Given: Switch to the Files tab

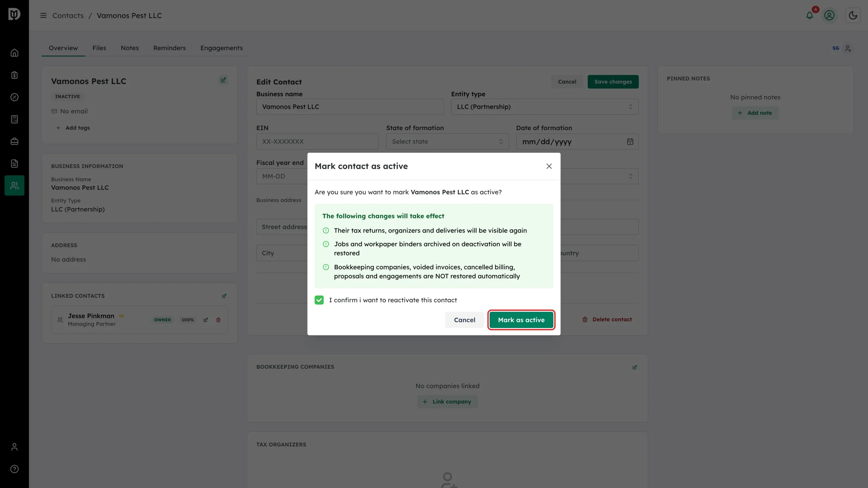Looking at the screenshot, I should tap(99, 48).
